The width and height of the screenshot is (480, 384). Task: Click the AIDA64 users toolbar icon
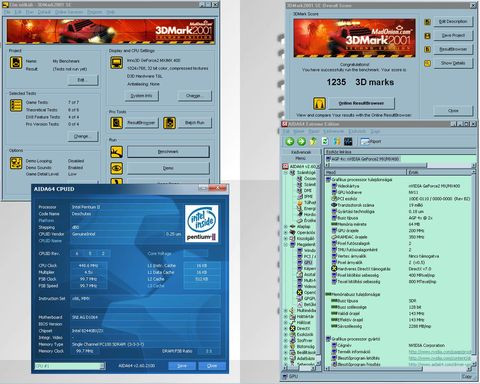click(337, 141)
